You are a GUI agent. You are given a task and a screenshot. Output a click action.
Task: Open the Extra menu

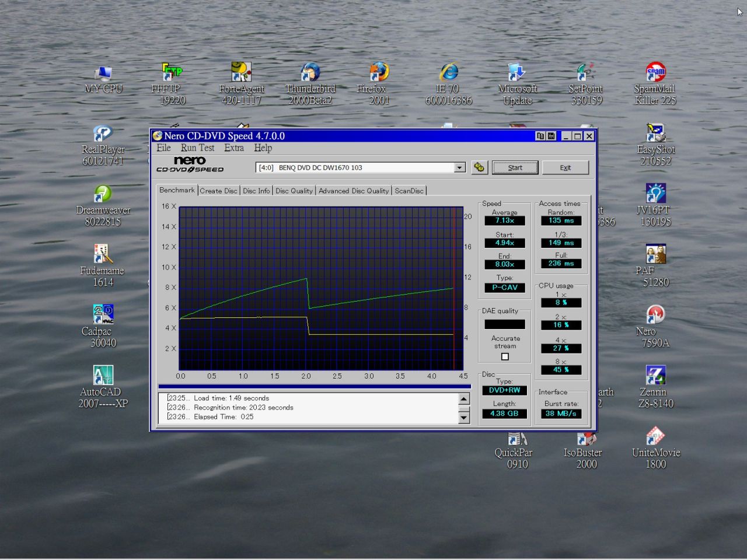pos(234,148)
